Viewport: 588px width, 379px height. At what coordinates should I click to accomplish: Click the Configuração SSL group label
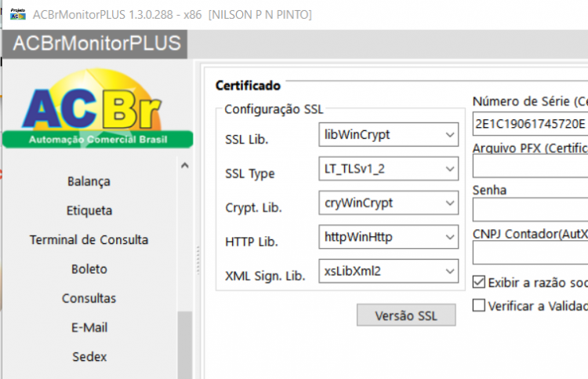click(274, 109)
